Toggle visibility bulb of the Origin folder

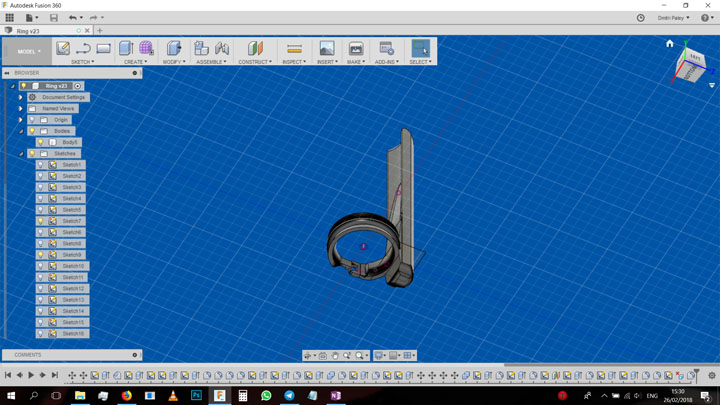(32, 120)
